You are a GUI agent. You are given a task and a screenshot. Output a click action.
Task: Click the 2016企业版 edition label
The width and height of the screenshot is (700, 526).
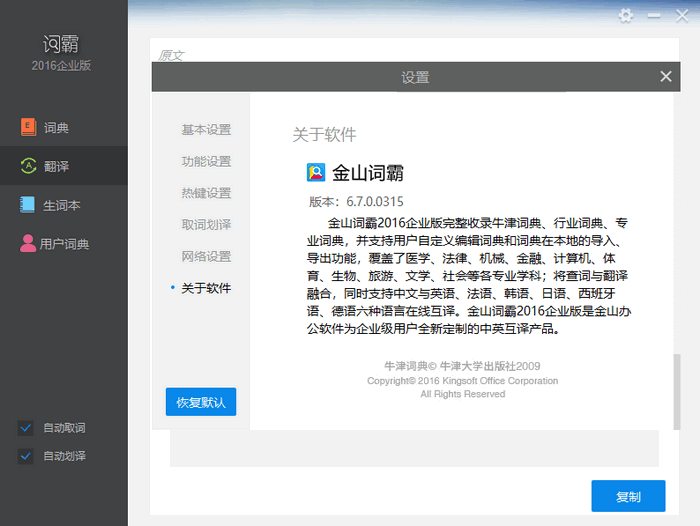61,66
